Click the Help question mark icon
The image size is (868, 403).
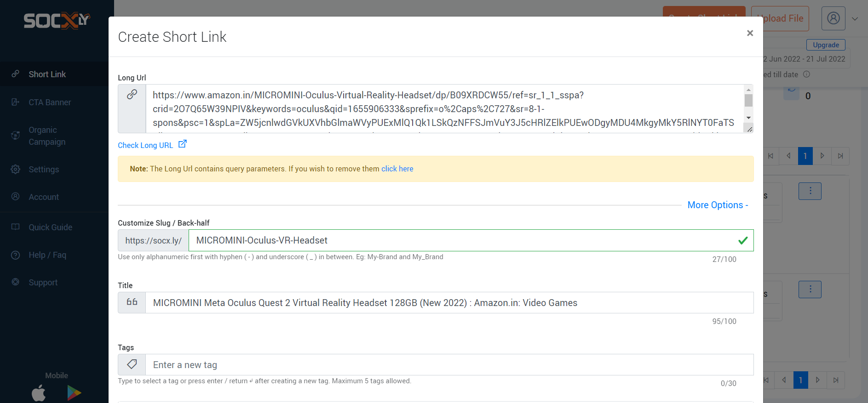(x=16, y=255)
